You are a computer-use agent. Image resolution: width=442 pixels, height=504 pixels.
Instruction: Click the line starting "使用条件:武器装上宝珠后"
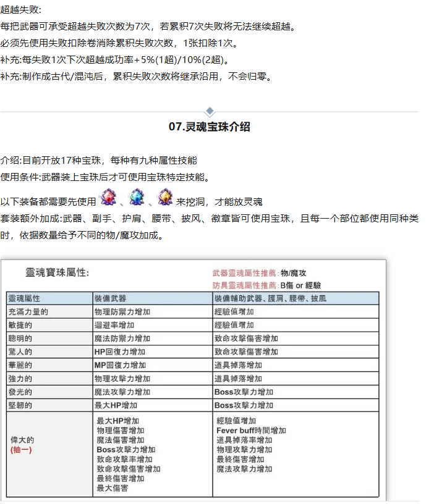105,177
